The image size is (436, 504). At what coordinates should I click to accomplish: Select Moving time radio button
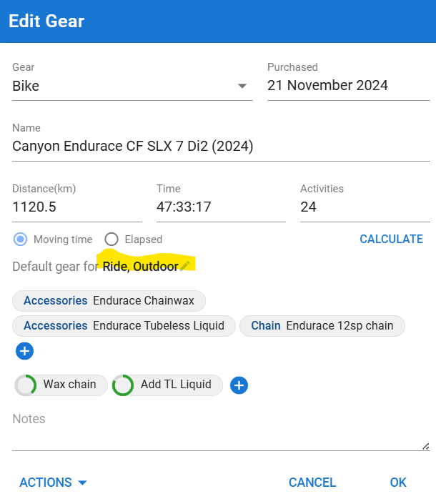click(20, 239)
